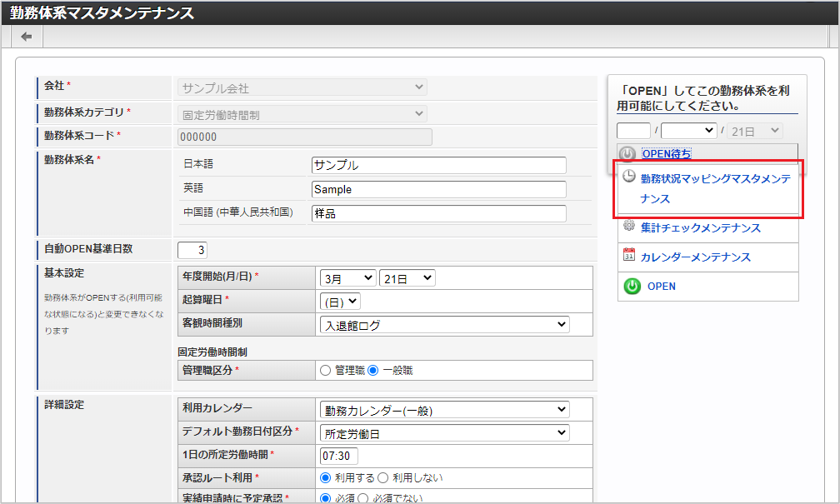Open カレンダーメンテナンス link
Image resolution: width=840 pixels, height=504 pixels.
pyautogui.click(x=695, y=257)
